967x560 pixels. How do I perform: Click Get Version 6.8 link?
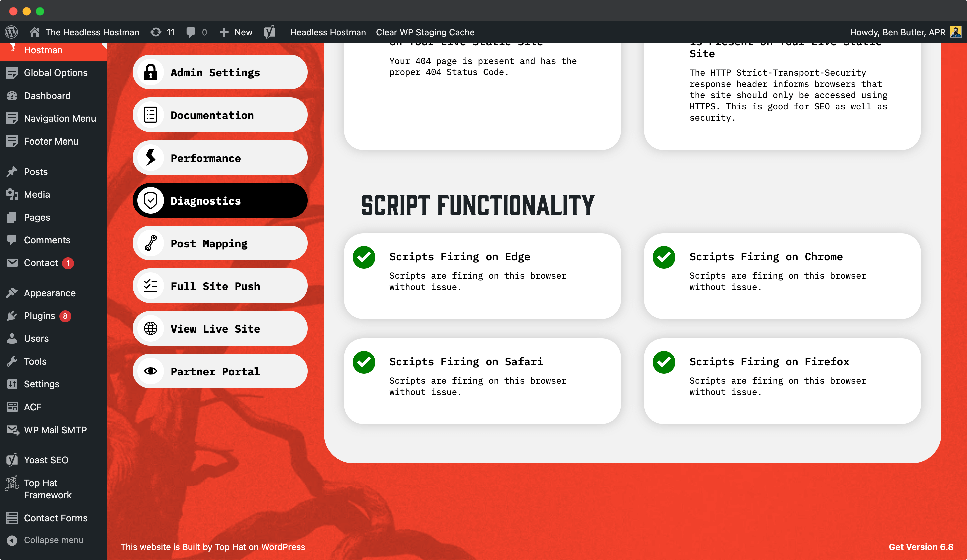920,547
